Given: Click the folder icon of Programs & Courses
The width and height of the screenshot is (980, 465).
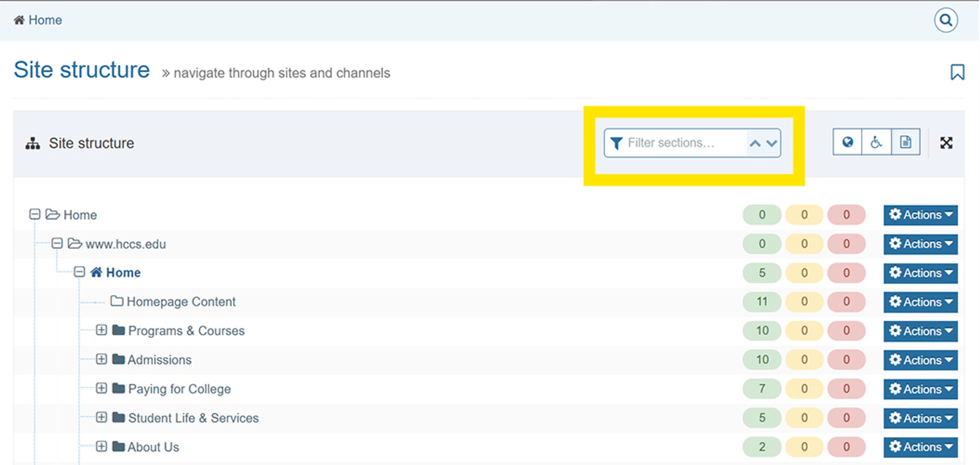Looking at the screenshot, I should tap(119, 330).
